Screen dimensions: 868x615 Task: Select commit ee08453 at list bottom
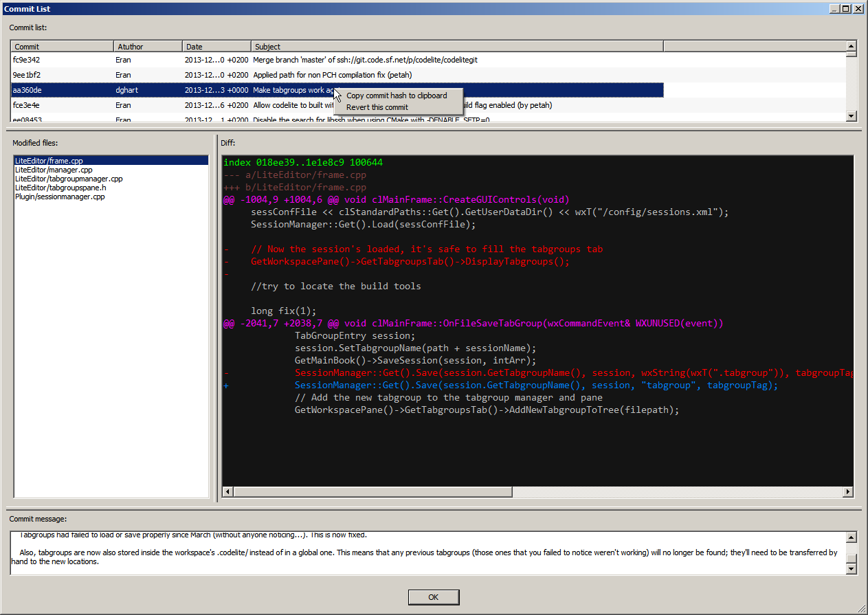[62, 118]
